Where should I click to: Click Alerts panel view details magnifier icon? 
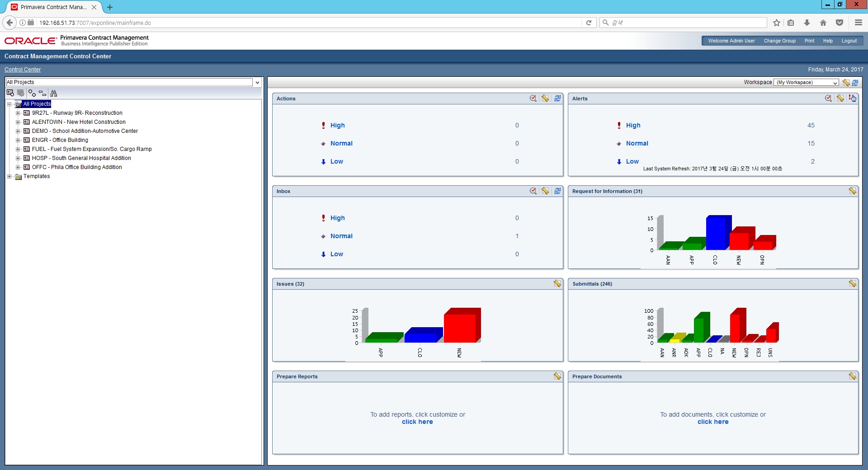[828, 98]
